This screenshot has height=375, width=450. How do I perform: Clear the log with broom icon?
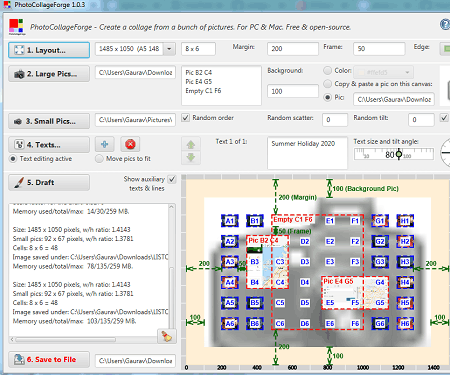click(x=166, y=336)
